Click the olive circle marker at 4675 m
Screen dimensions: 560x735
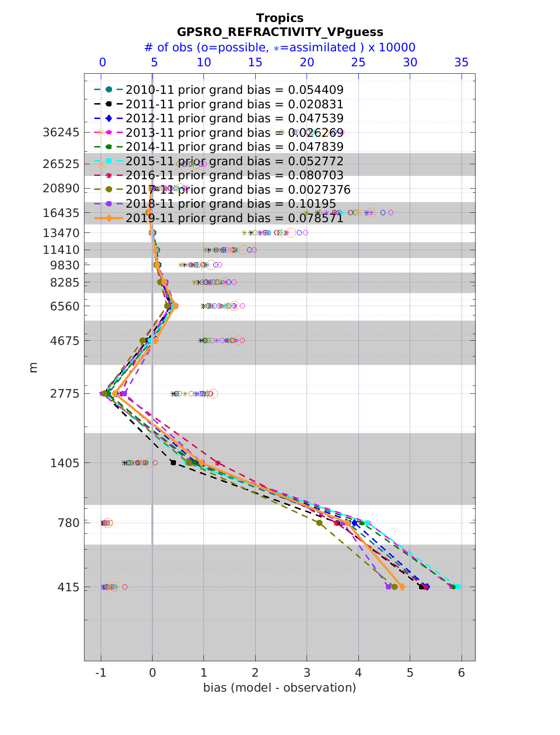(x=143, y=341)
